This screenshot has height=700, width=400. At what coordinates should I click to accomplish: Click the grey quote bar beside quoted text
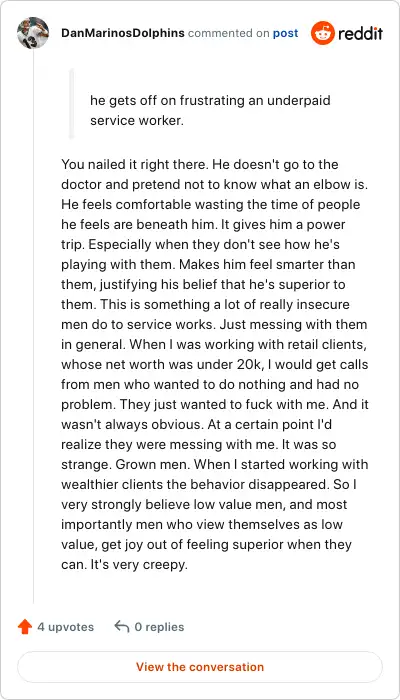tap(72, 104)
